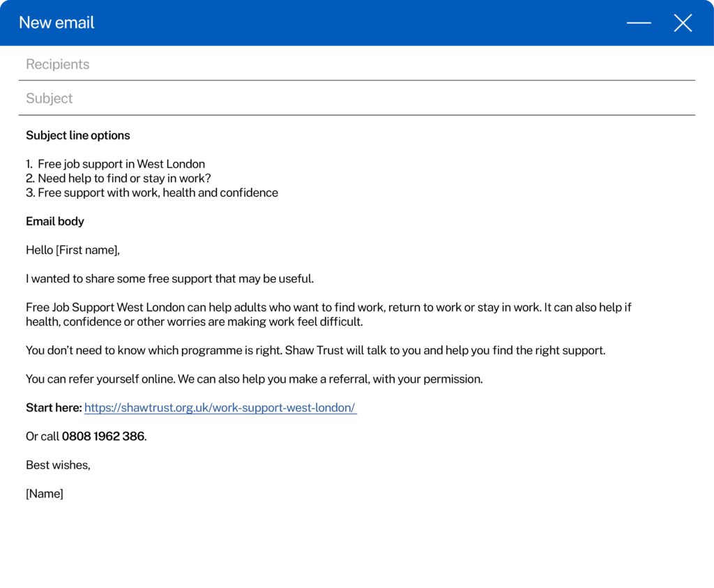Click the phone number 0808 1962 386

point(103,437)
